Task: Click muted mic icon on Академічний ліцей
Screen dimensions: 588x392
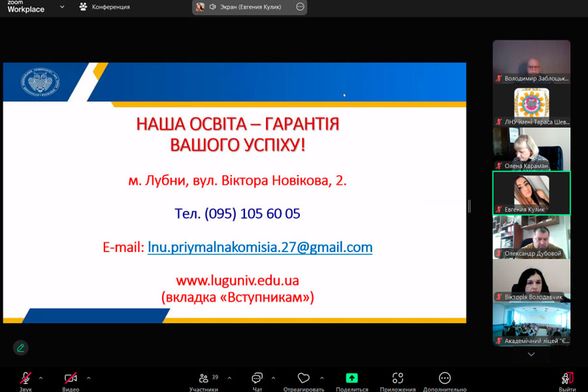Action: click(498, 341)
